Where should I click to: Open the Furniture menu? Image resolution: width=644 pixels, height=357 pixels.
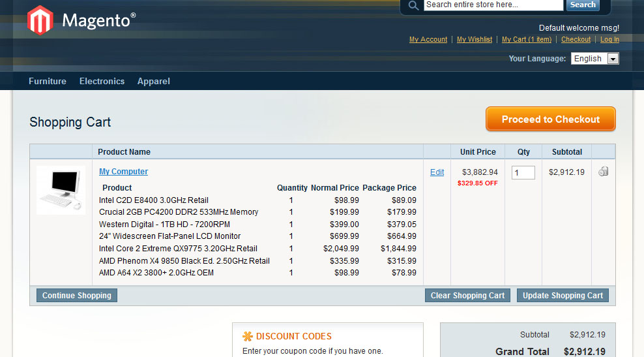tap(47, 81)
